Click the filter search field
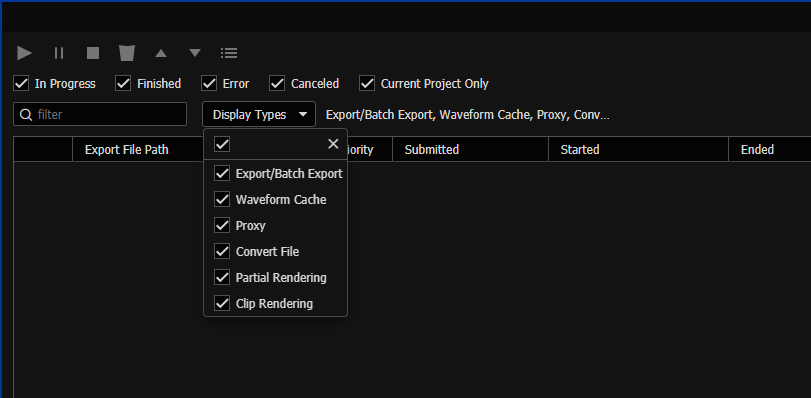The height and width of the screenshot is (398, 811). point(100,114)
